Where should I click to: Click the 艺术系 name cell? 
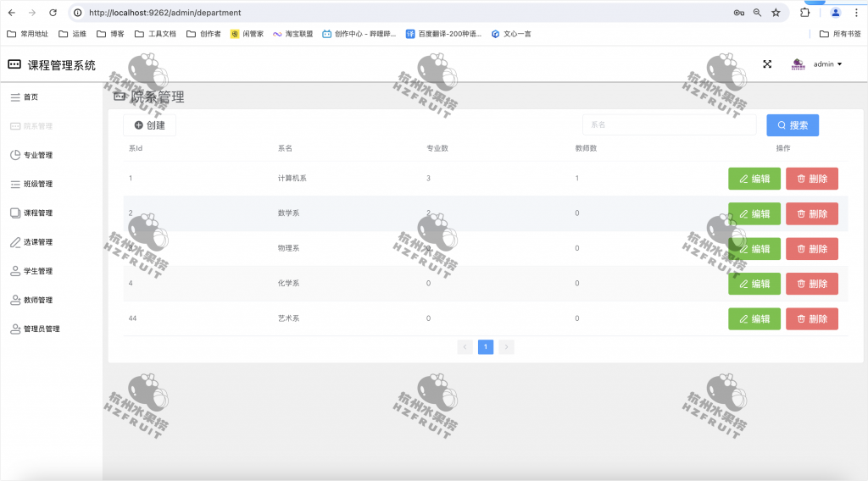coord(288,318)
